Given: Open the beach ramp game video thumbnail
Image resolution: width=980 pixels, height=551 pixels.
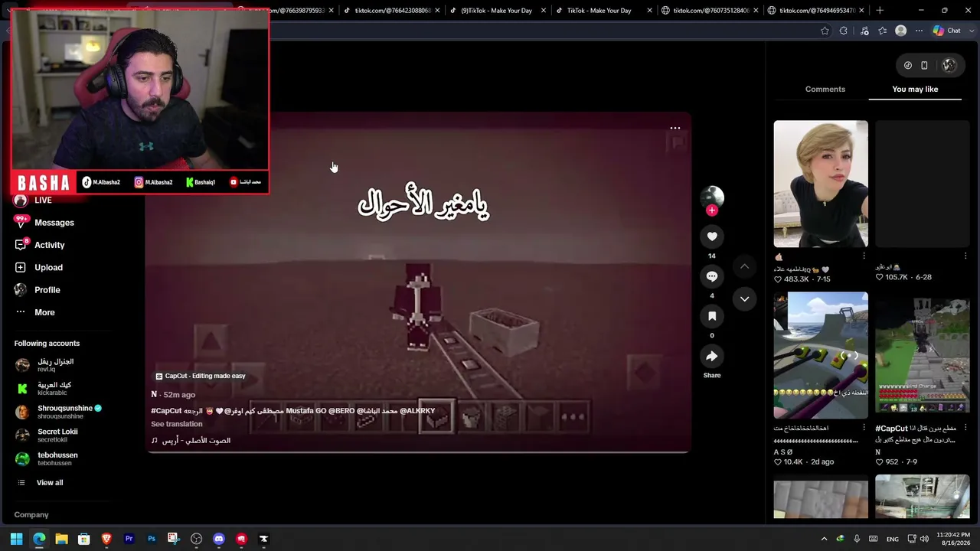Looking at the screenshot, I should [x=821, y=355].
